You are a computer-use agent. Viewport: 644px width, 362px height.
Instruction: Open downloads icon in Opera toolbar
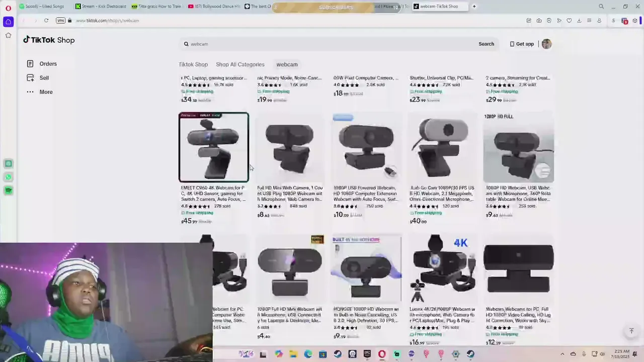579,21
